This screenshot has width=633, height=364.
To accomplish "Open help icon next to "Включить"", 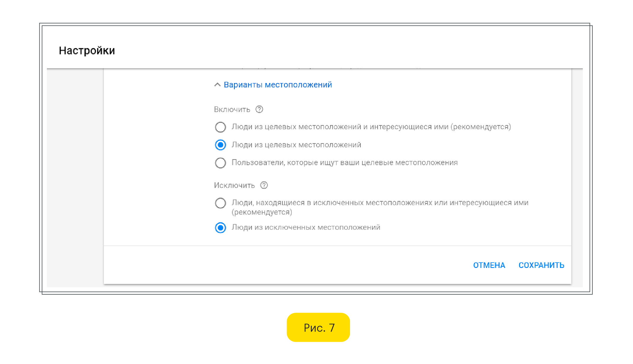I will [259, 109].
